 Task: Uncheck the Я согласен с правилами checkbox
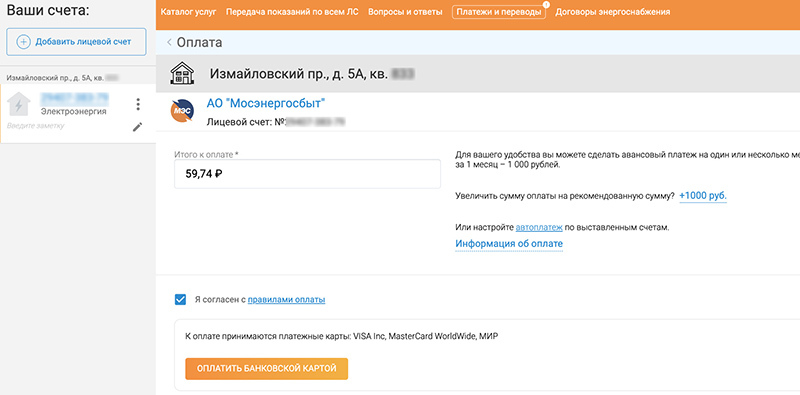[180, 300]
